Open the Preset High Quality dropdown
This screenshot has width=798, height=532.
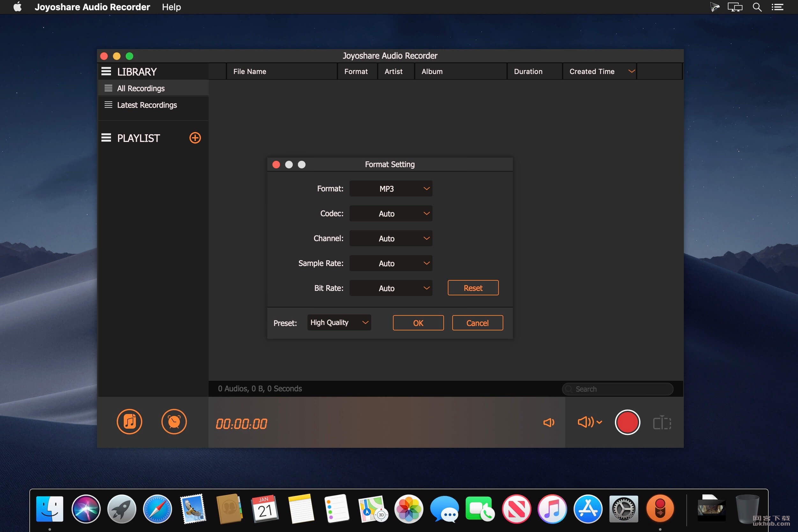[339, 323]
